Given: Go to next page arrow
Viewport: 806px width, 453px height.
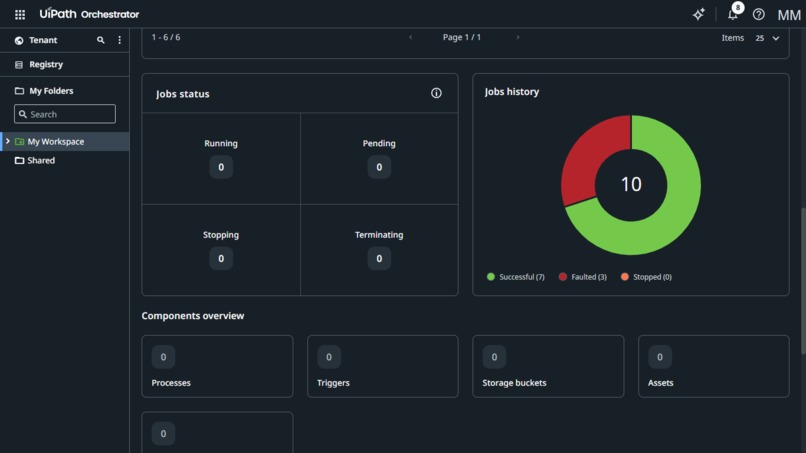Looking at the screenshot, I should click(x=518, y=37).
